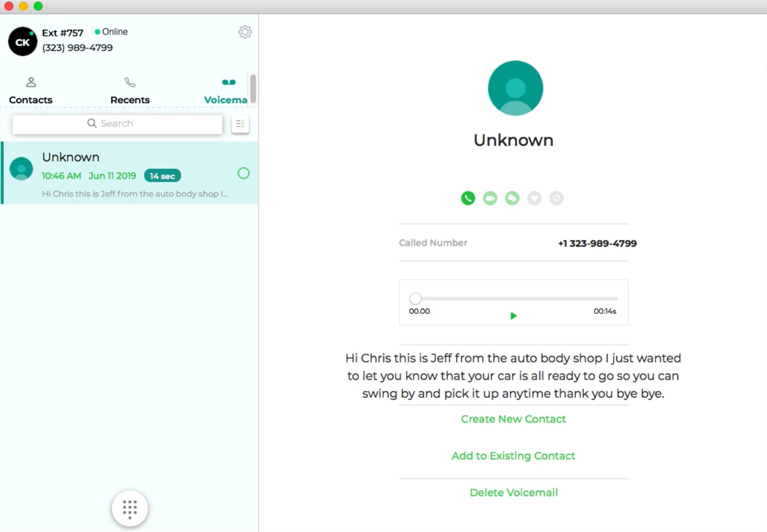Click Create New Contact link
The width and height of the screenshot is (767, 532).
(513, 419)
